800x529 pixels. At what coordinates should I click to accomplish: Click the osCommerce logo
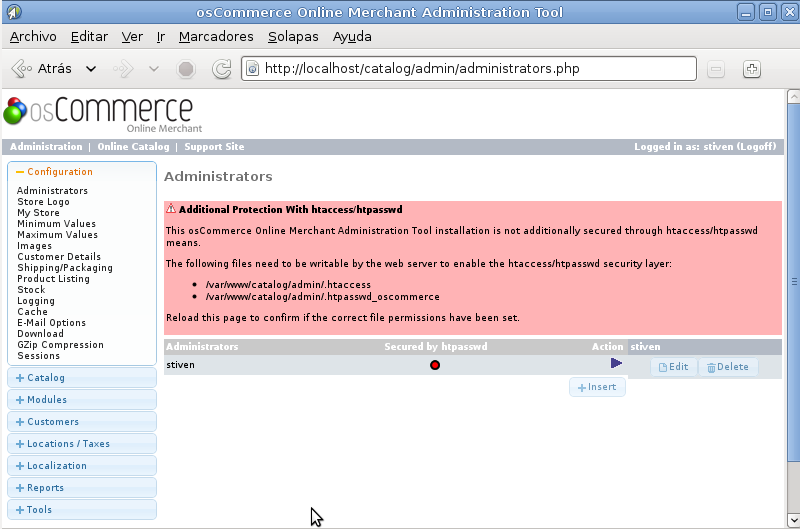[103, 114]
